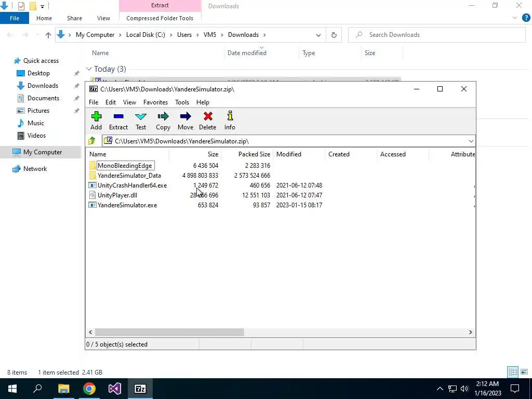The image size is (532, 399).
Task: Click the Add toolbar icon in 7-Zip
Action: [x=96, y=116]
